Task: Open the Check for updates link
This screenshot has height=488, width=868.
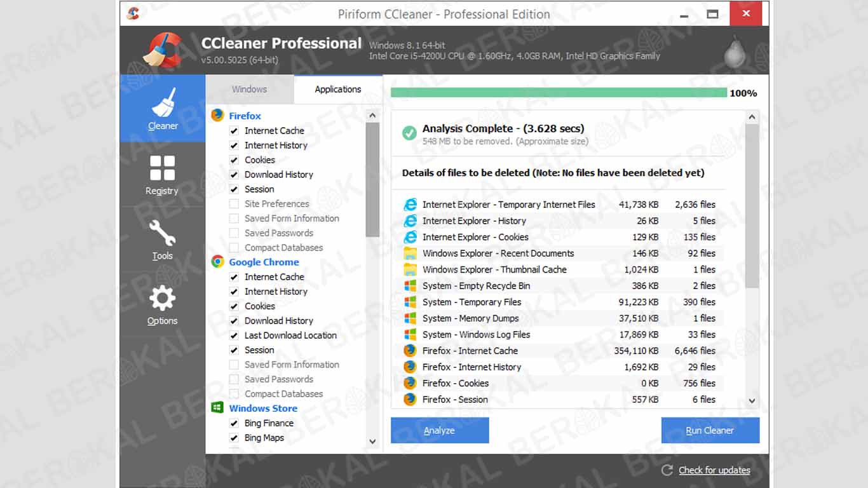Action: [x=714, y=470]
